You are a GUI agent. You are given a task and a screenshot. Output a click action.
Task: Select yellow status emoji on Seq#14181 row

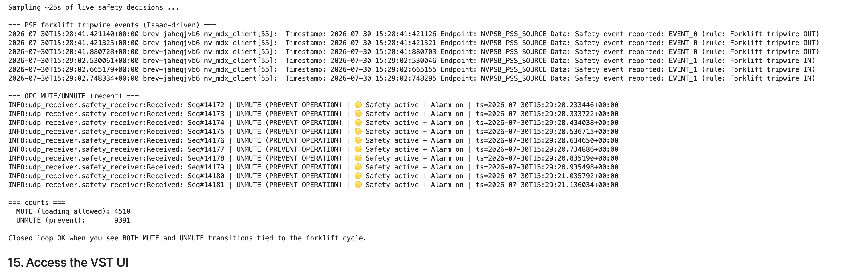(x=358, y=185)
